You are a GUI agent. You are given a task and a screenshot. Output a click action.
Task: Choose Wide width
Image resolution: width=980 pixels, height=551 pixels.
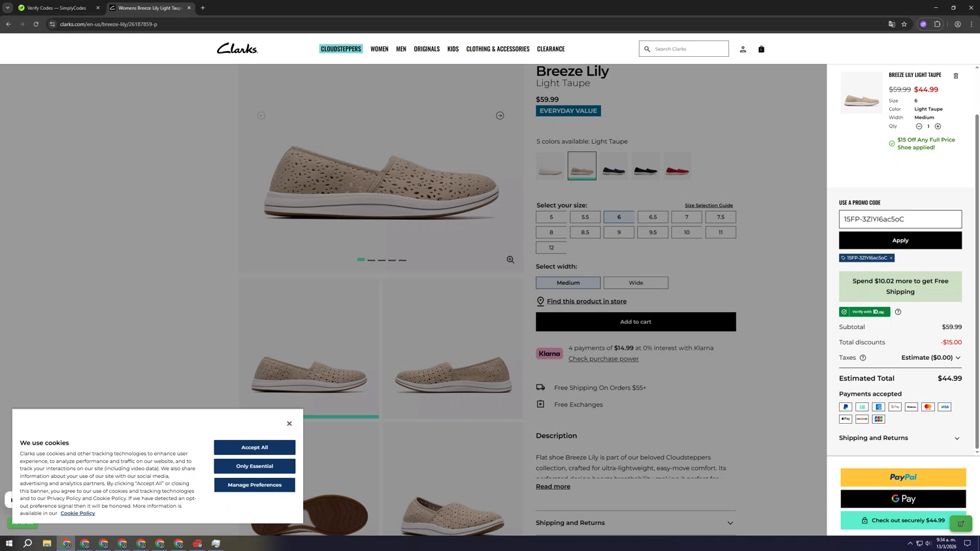click(636, 283)
